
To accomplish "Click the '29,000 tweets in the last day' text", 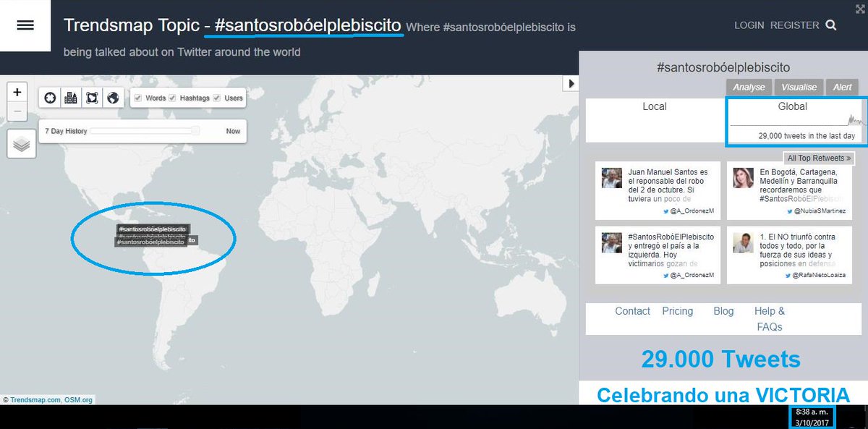I will point(807,135).
